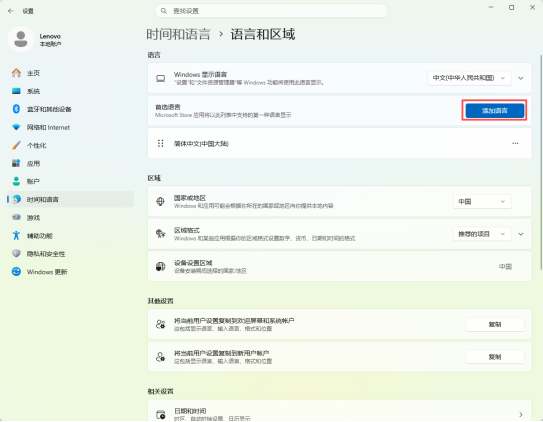Viewport: 543px width, 422px height.
Task: Click the 添加语言 button
Action: pyautogui.click(x=495, y=111)
